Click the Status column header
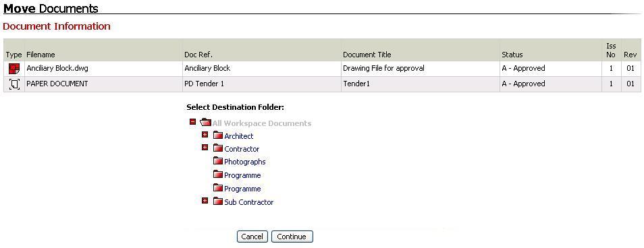 [x=512, y=55]
